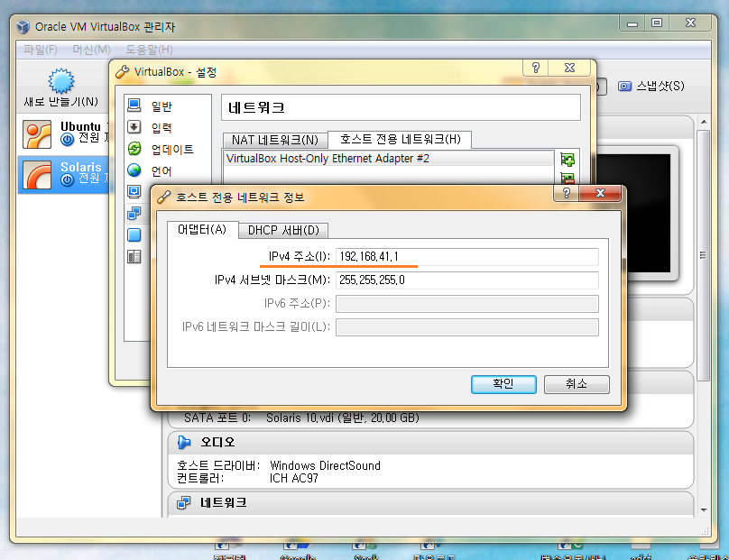The height and width of the screenshot is (560, 729).
Task: Click the IPv4 서브넷 마스크(M) field
Action: point(466,280)
